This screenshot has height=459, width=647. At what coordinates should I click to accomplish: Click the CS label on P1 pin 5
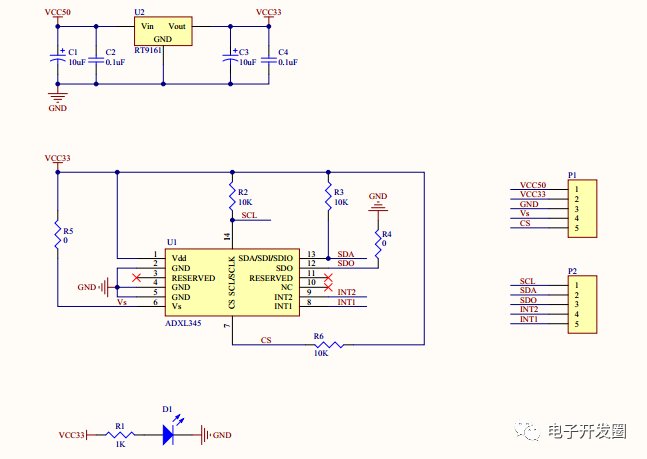pos(525,223)
